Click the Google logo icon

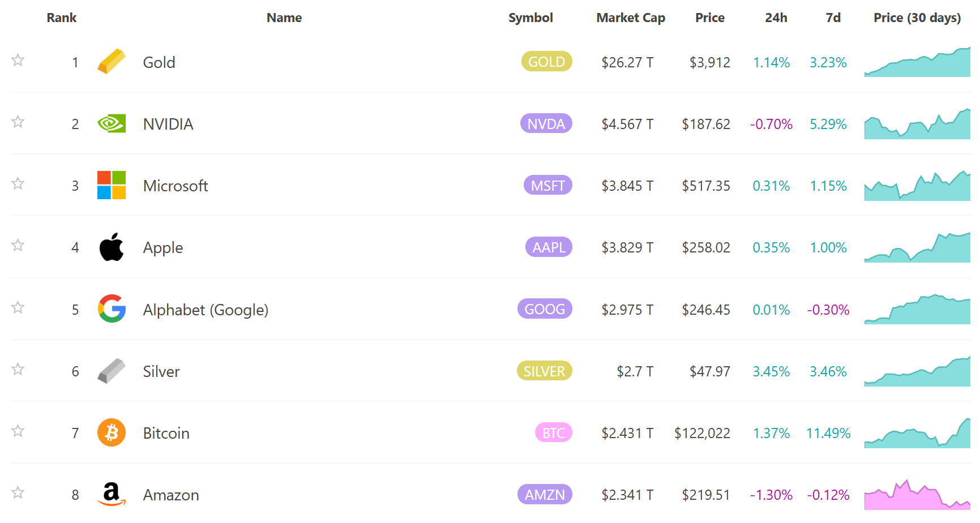tap(112, 309)
